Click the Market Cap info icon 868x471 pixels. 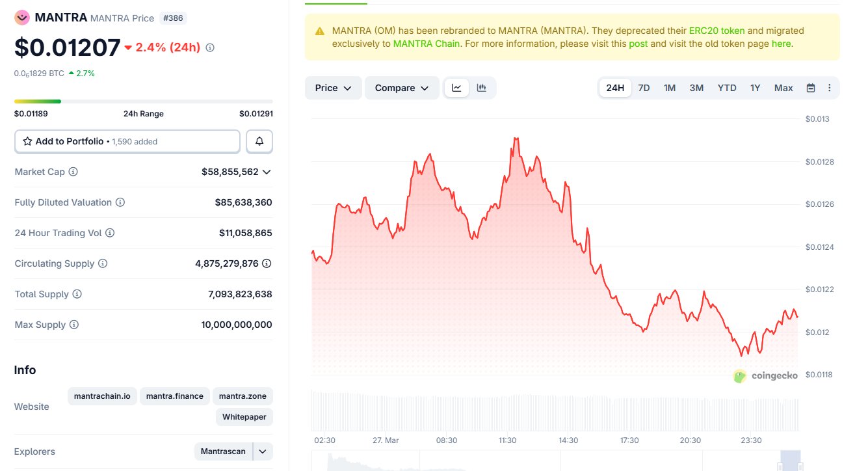tap(73, 172)
